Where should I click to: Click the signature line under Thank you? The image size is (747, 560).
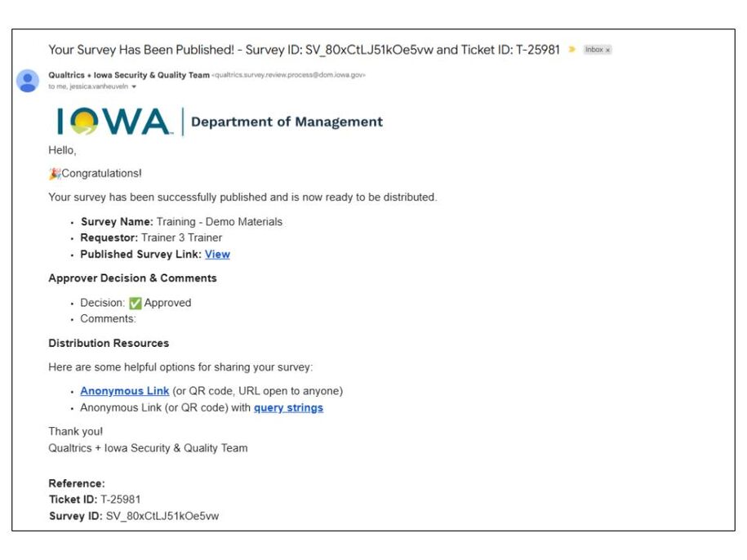coord(148,448)
